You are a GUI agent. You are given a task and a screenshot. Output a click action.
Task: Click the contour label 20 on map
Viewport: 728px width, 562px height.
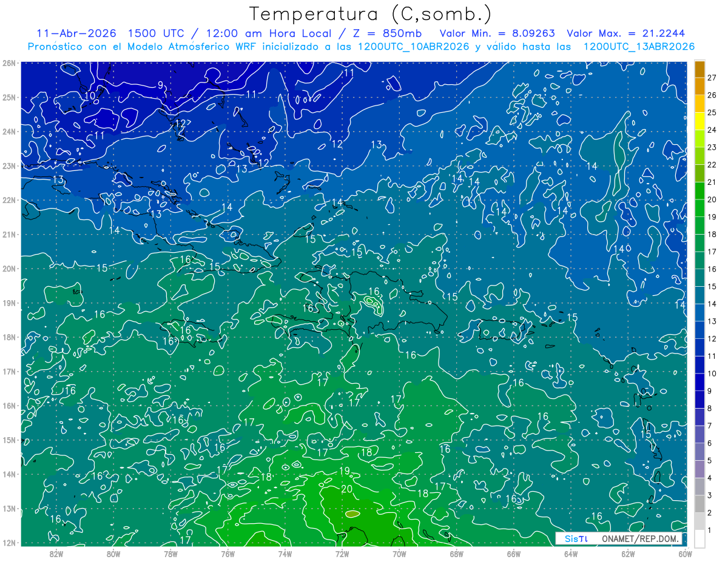(x=347, y=489)
